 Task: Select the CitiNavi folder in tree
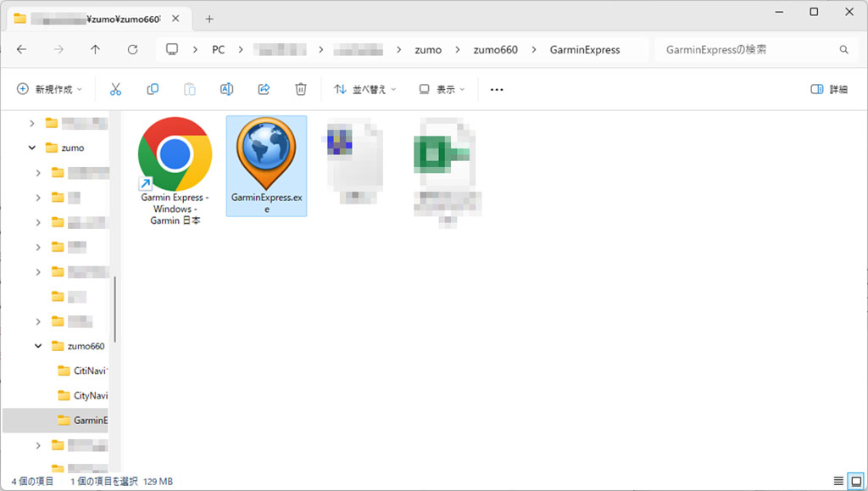[x=82, y=371]
